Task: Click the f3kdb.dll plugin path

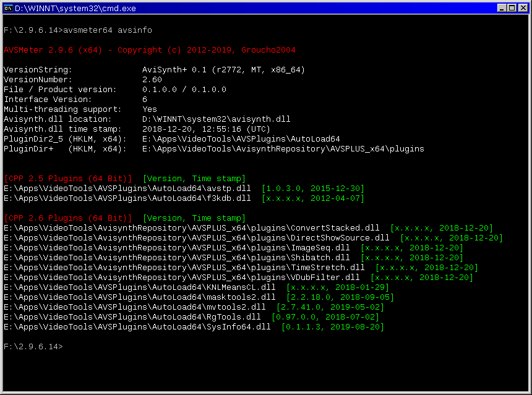Action: point(127,198)
